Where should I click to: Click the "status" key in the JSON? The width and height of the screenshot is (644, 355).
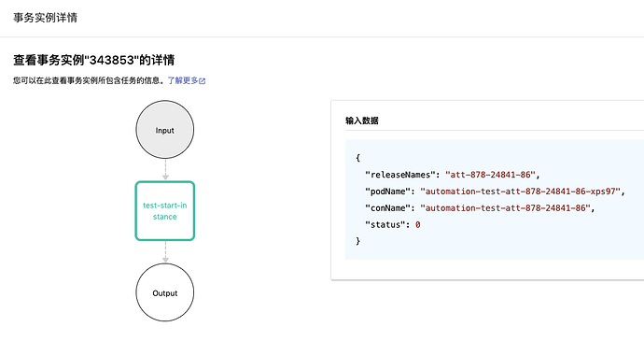(x=385, y=225)
